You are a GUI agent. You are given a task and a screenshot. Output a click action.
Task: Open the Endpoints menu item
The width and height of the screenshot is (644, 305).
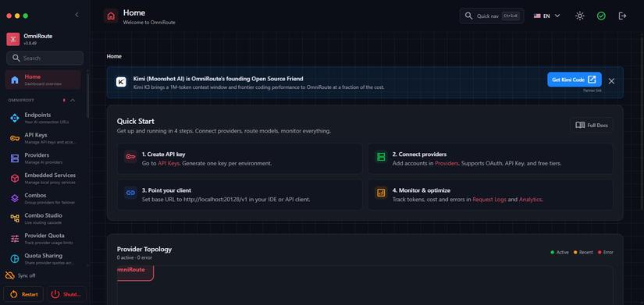[43, 119]
